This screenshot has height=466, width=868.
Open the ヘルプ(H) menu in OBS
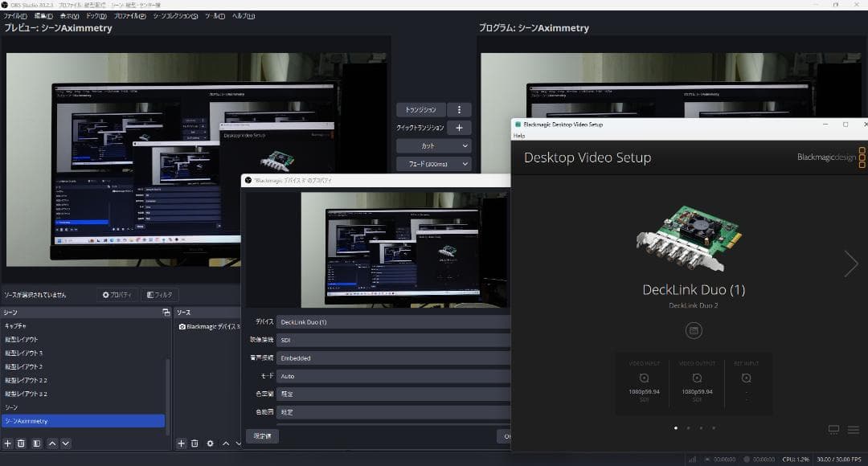pyautogui.click(x=244, y=16)
